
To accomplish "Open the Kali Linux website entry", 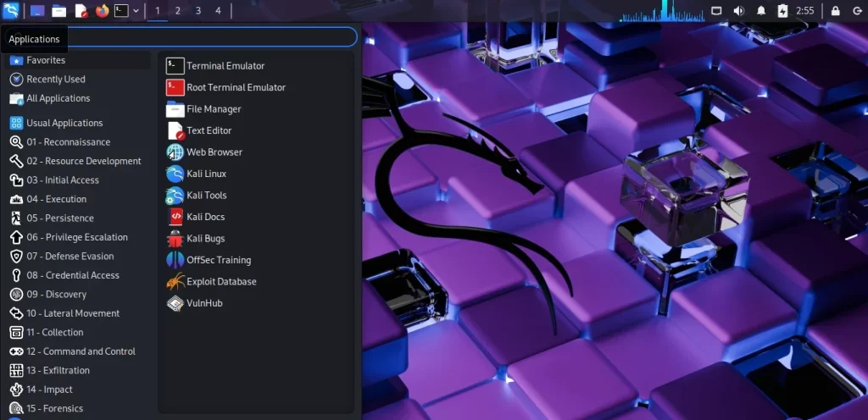I will click(x=256, y=174).
